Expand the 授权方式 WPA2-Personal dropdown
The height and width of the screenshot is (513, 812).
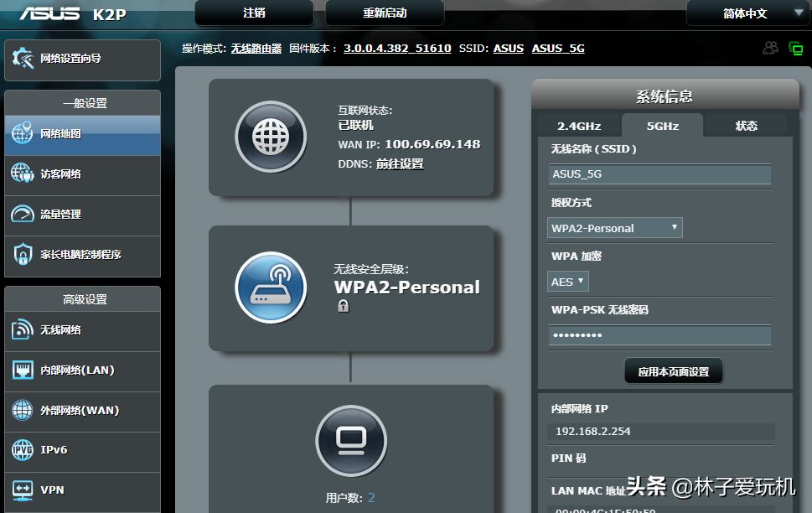[614, 228]
